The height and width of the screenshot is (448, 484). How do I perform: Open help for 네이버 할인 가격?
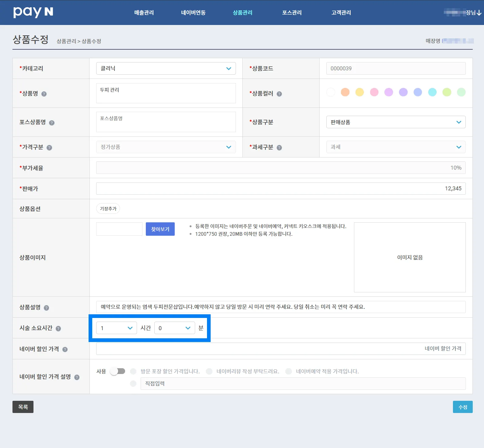(65, 349)
